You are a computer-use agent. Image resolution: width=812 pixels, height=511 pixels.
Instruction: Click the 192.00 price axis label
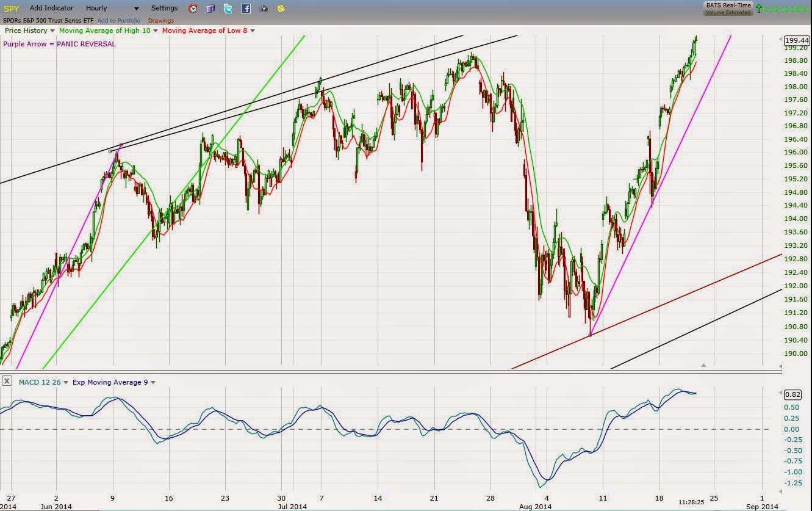pyautogui.click(x=796, y=286)
